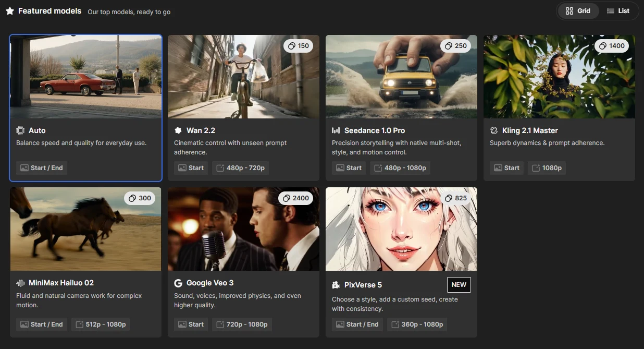This screenshot has width=644, height=349.
Task: Click 'Superb dynamics & prompt adherence.' description
Action: tap(547, 143)
